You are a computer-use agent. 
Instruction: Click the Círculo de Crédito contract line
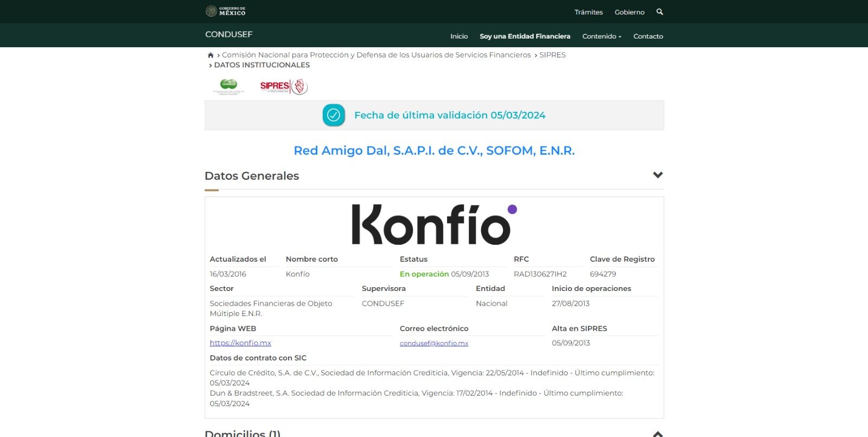point(432,378)
